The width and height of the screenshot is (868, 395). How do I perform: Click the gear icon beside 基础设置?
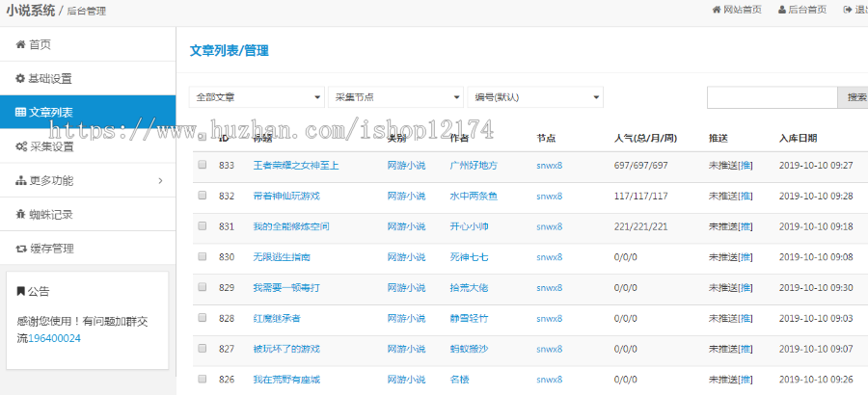click(x=20, y=79)
